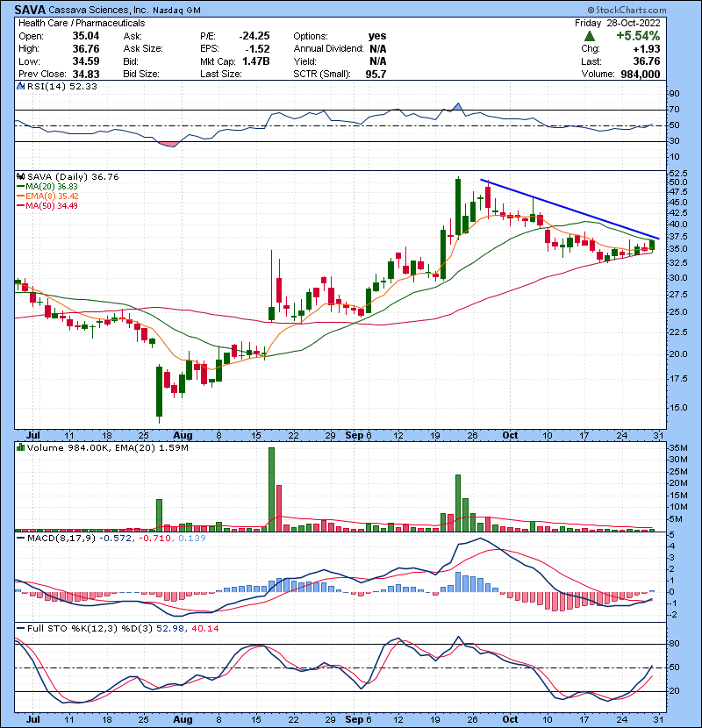Click the stochastic %K value 52.98
Viewport: 702px width, 728px height.
point(169,628)
